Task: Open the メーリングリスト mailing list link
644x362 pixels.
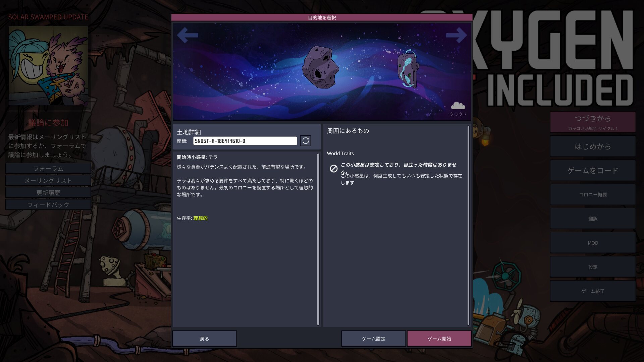Action: point(48,181)
